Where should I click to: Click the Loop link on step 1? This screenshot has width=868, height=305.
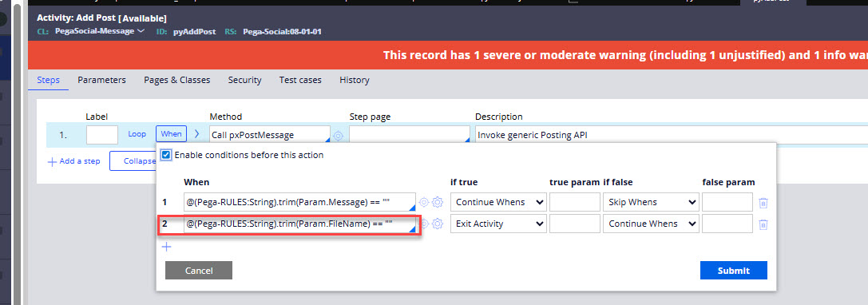pyautogui.click(x=137, y=134)
